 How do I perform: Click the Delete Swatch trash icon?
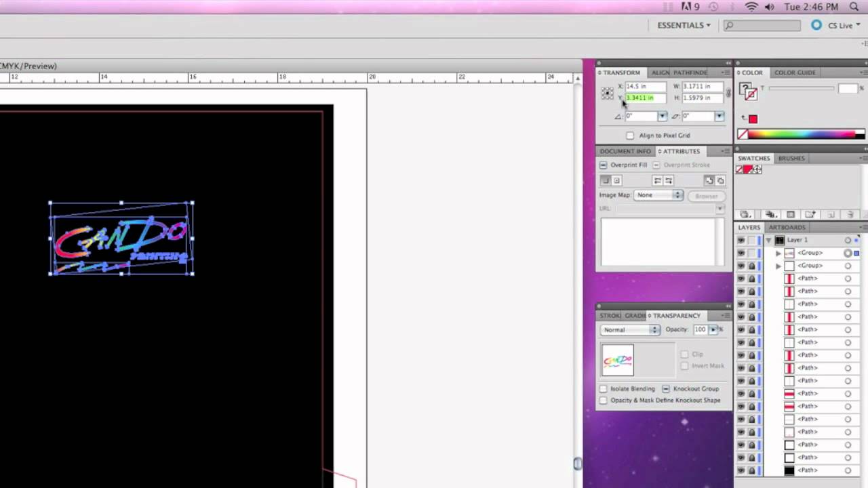click(850, 215)
